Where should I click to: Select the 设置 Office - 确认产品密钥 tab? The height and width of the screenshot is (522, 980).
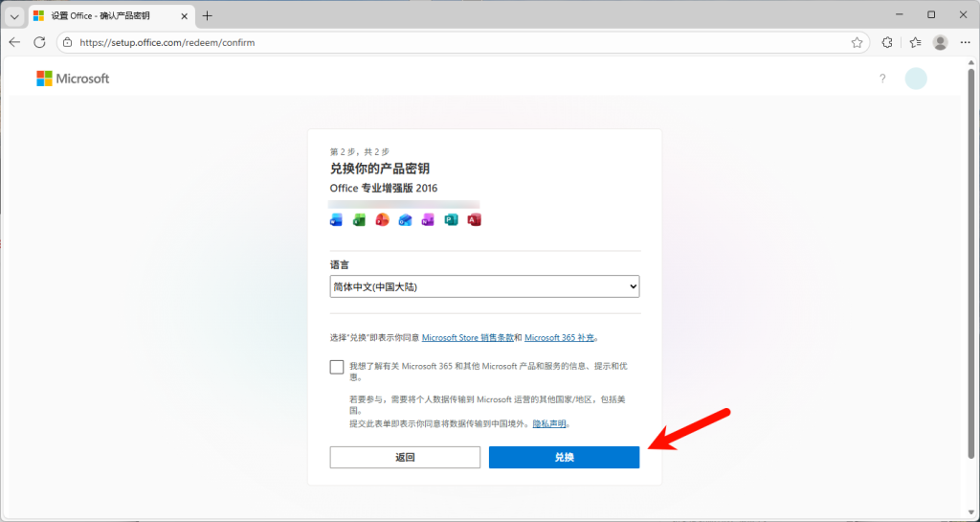click(x=111, y=15)
